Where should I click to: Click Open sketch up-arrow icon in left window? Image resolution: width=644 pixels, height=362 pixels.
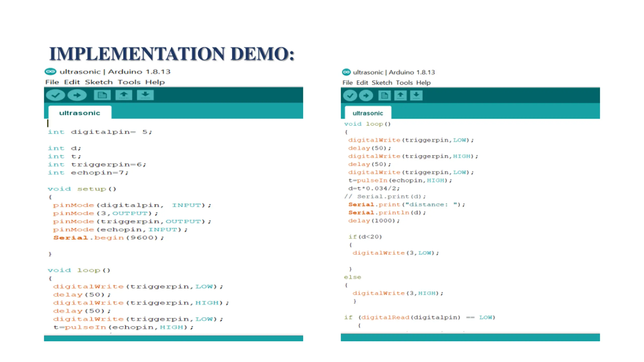[x=124, y=95]
